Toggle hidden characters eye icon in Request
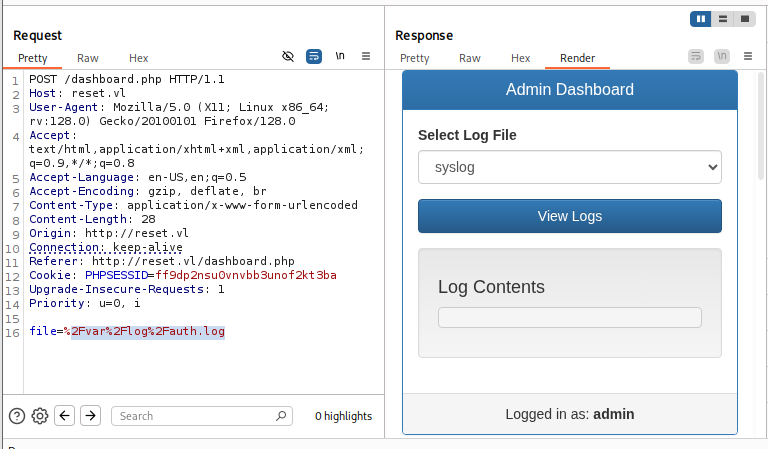The height and width of the screenshot is (449, 768). (x=288, y=57)
